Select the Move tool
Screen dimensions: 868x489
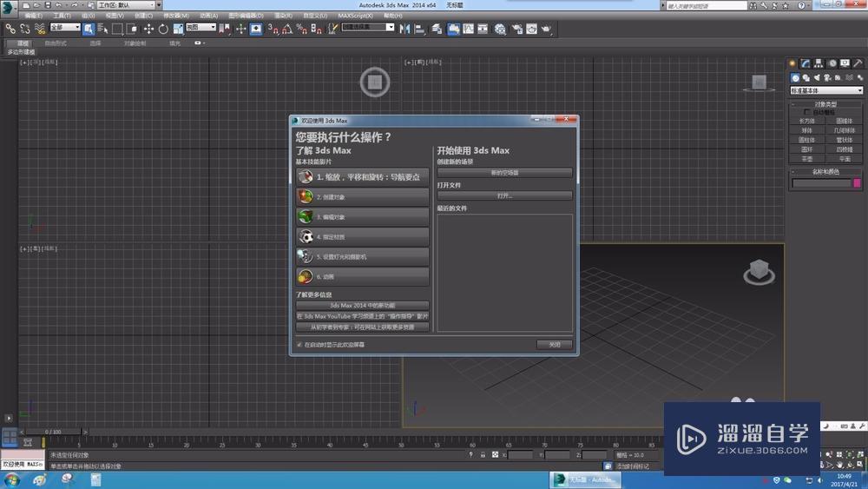click(x=149, y=29)
